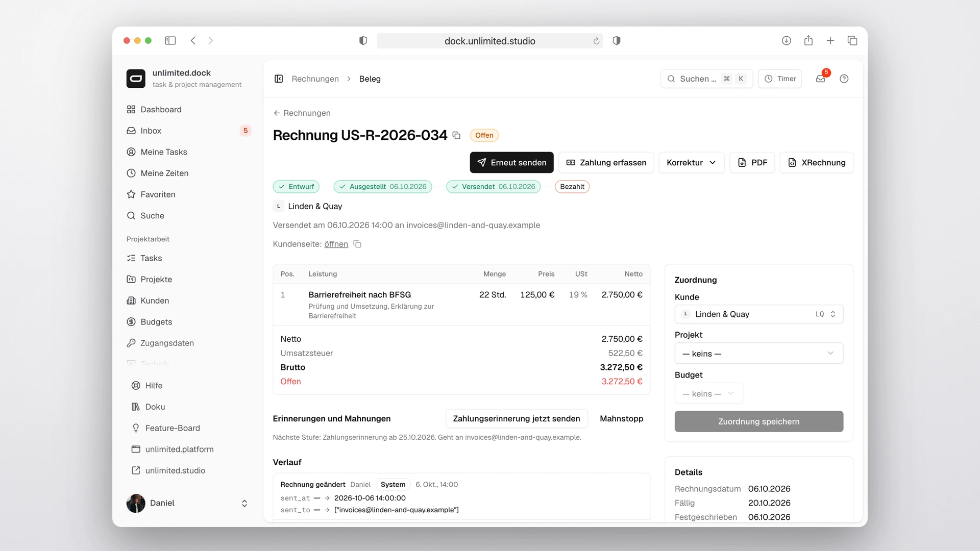Reload the page in the address bar
980x551 pixels.
[x=596, y=41]
